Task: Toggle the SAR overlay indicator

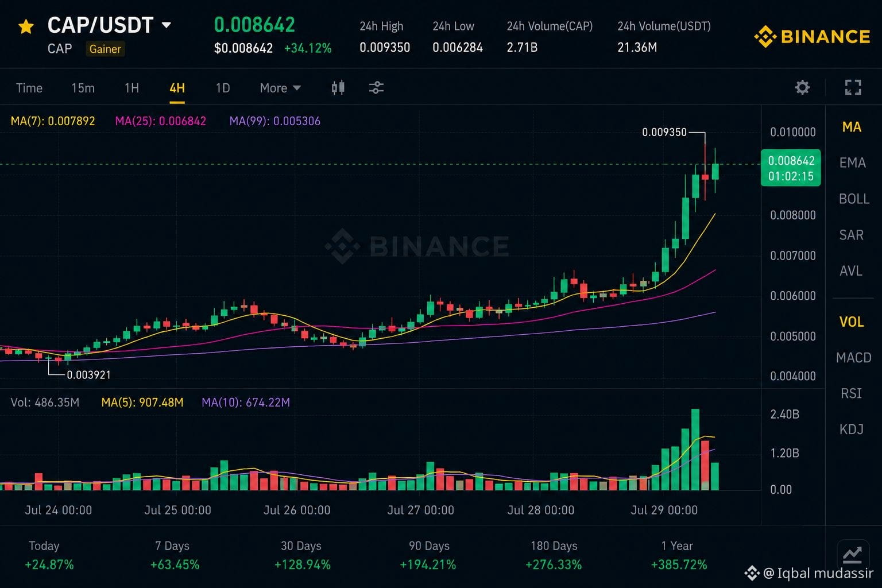Action: tap(852, 235)
